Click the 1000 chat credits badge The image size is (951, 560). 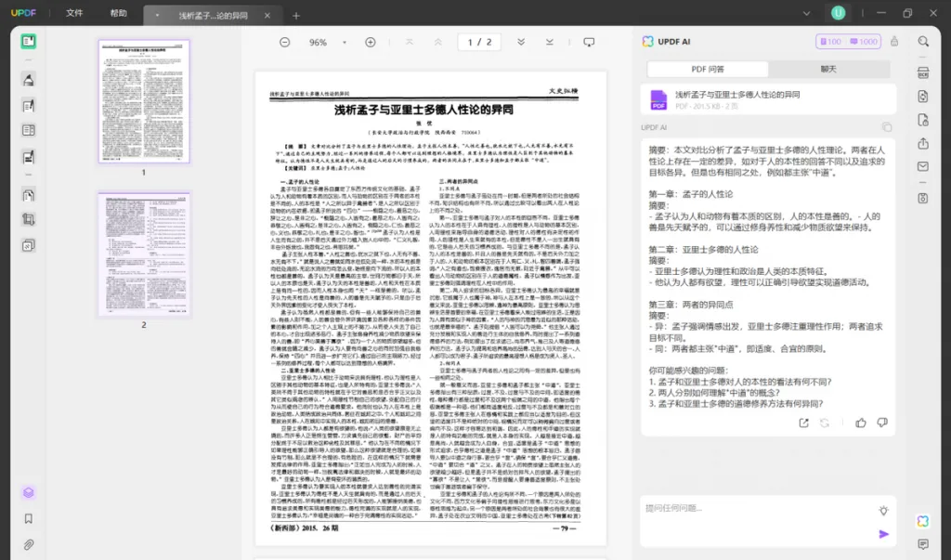tap(864, 41)
